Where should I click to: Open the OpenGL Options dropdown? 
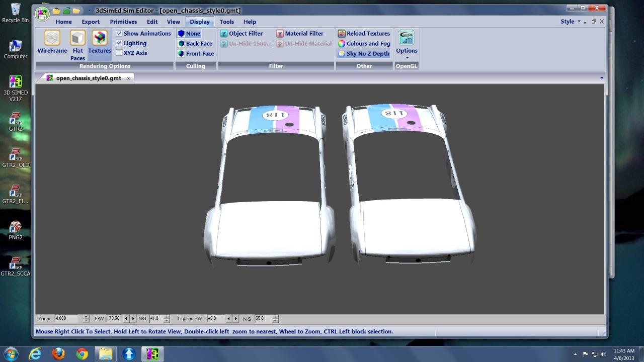tap(407, 44)
